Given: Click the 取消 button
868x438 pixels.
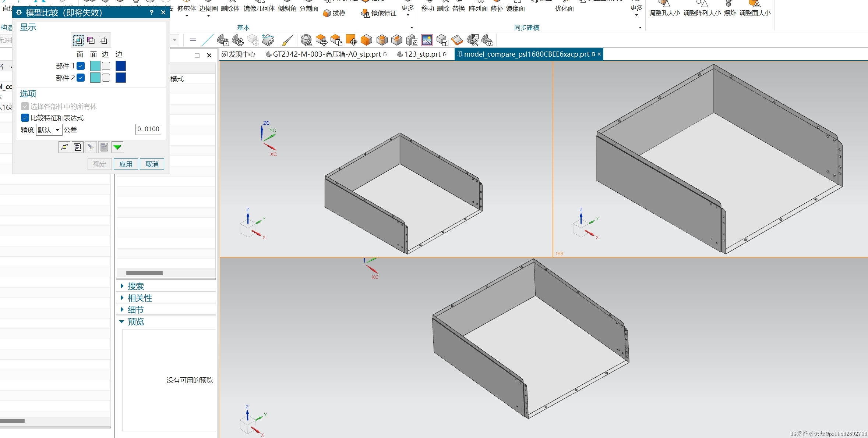Looking at the screenshot, I should pyautogui.click(x=152, y=164).
